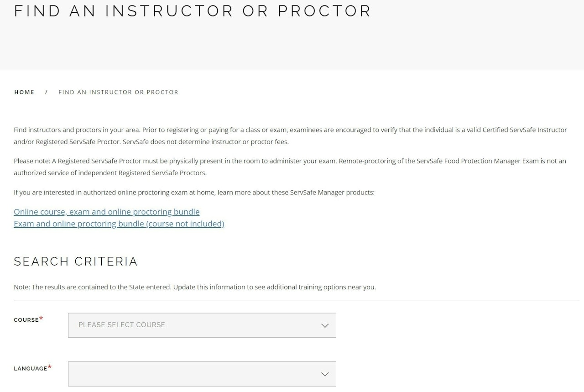Click the slash separator in the breadcrumb

[47, 92]
